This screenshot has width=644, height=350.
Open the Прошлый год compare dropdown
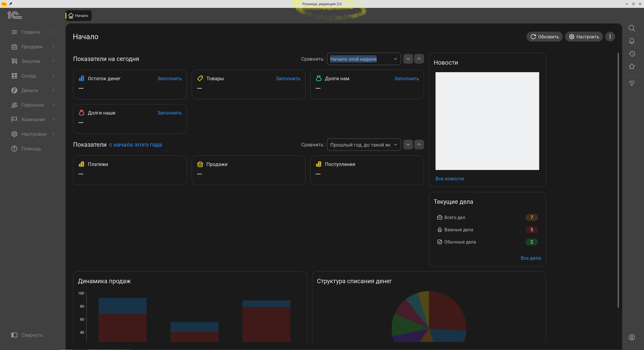[x=363, y=145]
